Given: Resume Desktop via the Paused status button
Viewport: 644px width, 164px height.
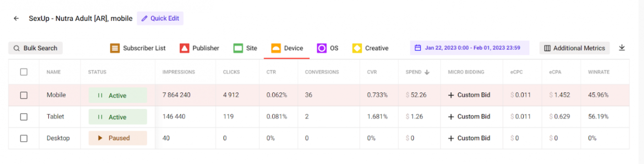Looking at the screenshot, I should pyautogui.click(x=118, y=138).
